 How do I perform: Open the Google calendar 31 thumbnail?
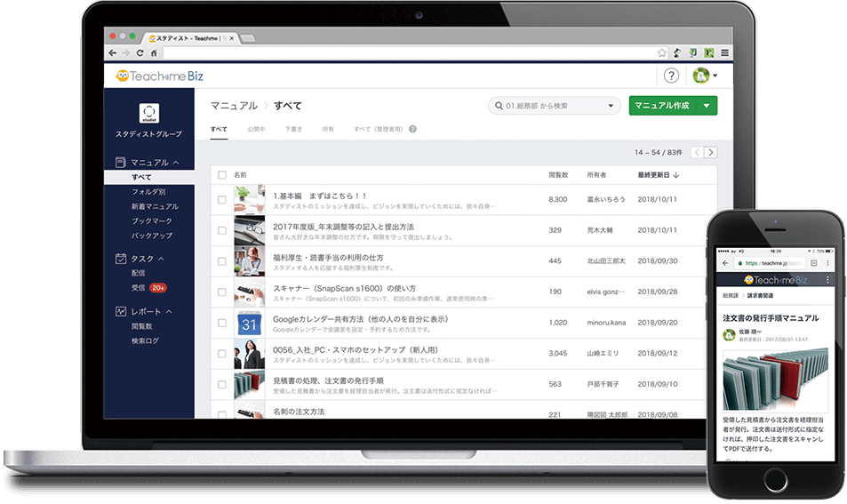coord(250,323)
